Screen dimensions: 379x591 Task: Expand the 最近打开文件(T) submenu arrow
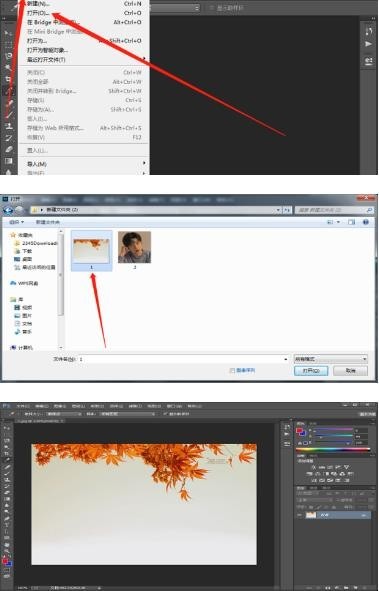click(x=144, y=59)
